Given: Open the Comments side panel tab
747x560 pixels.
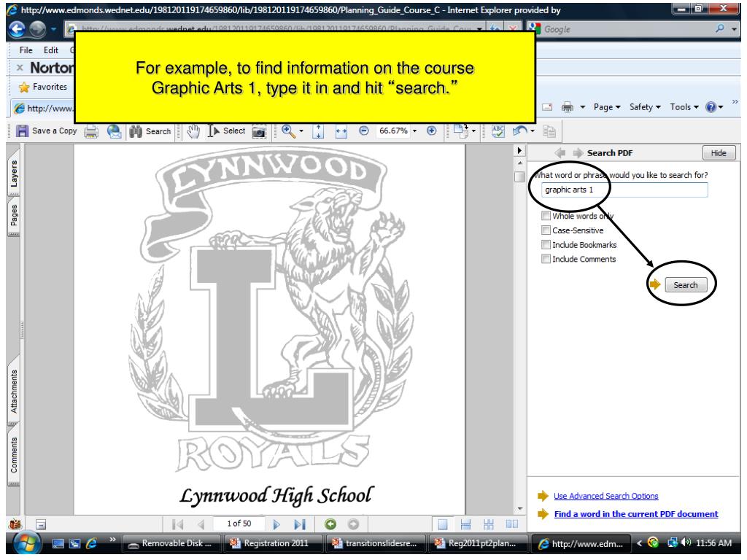Looking at the screenshot, I should pos(14,455).
